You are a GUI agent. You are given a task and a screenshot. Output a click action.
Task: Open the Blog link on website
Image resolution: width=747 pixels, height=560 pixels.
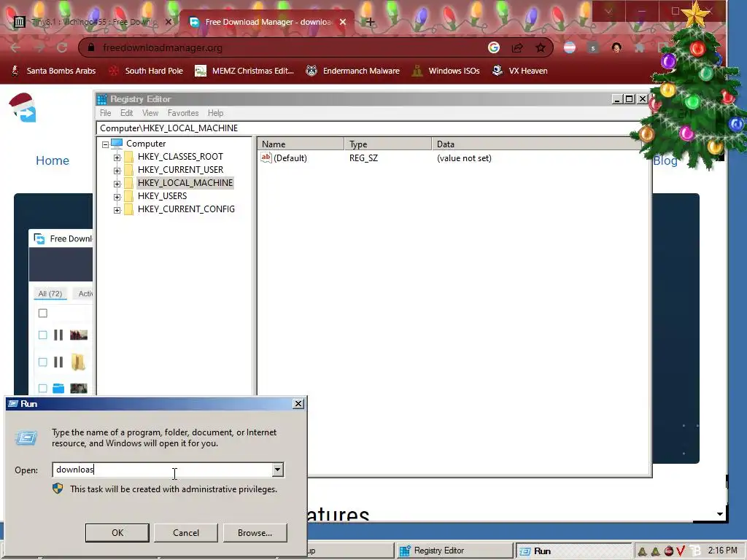pos(665,160)
